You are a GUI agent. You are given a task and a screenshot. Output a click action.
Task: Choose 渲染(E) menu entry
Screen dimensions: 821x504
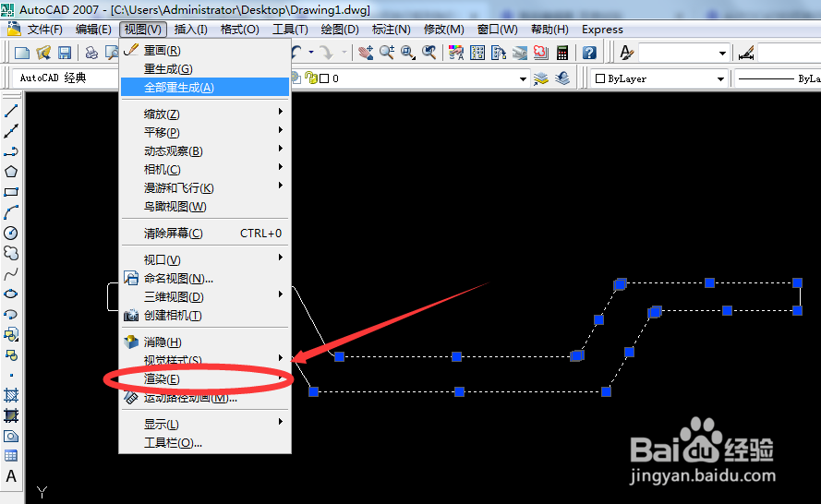click(205, 378)
